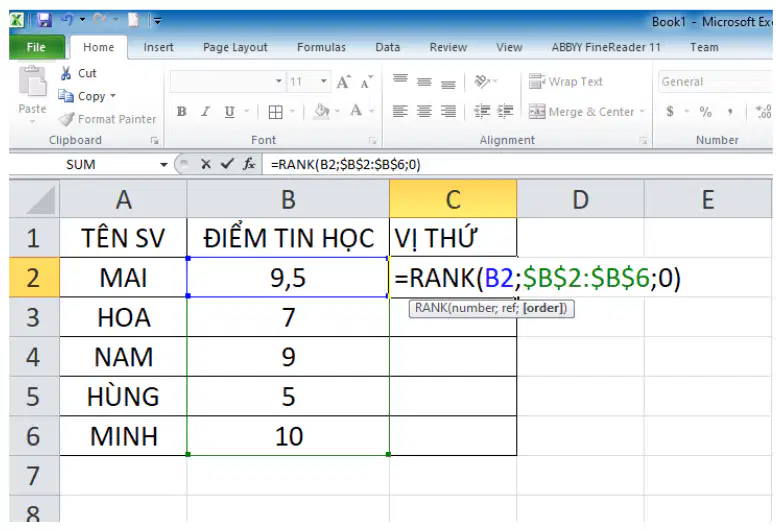Open Clipboard group dialog launcher
This screenshot has width=776, height=530.
click(x=154, y=141)
